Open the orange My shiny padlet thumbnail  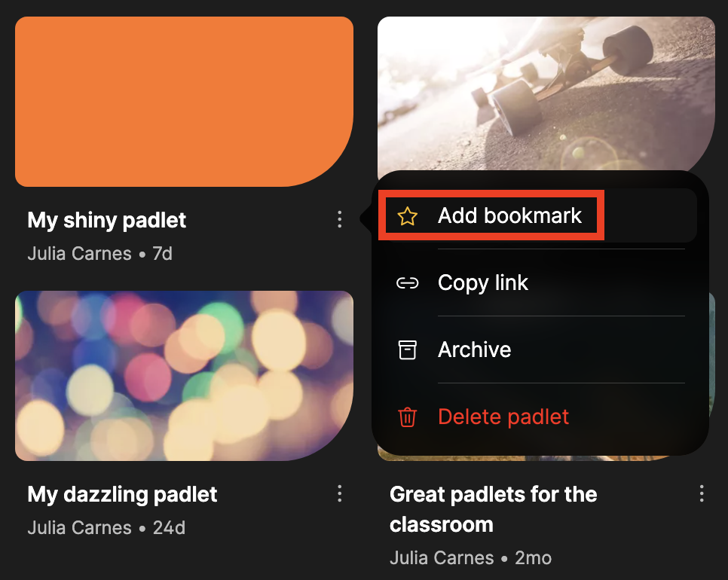pyautogui.click(x=184, y=102)
